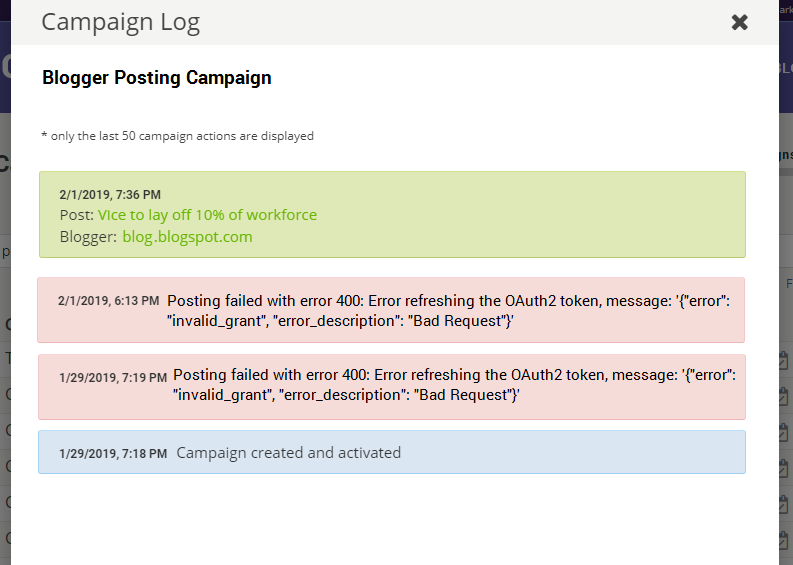The image size is (793, 565).
Task: Click the 'Campaign Log' dialog title
Action: 120,22
